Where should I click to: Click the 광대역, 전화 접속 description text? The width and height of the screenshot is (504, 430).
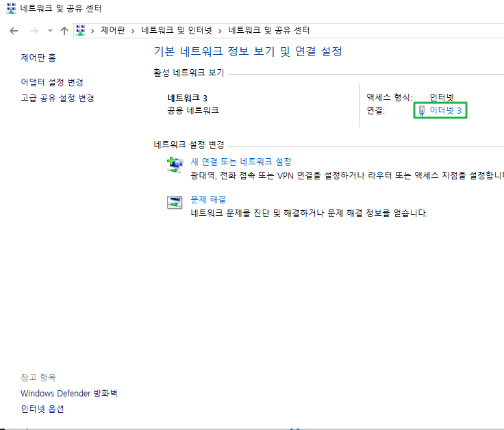click(347, 175)
